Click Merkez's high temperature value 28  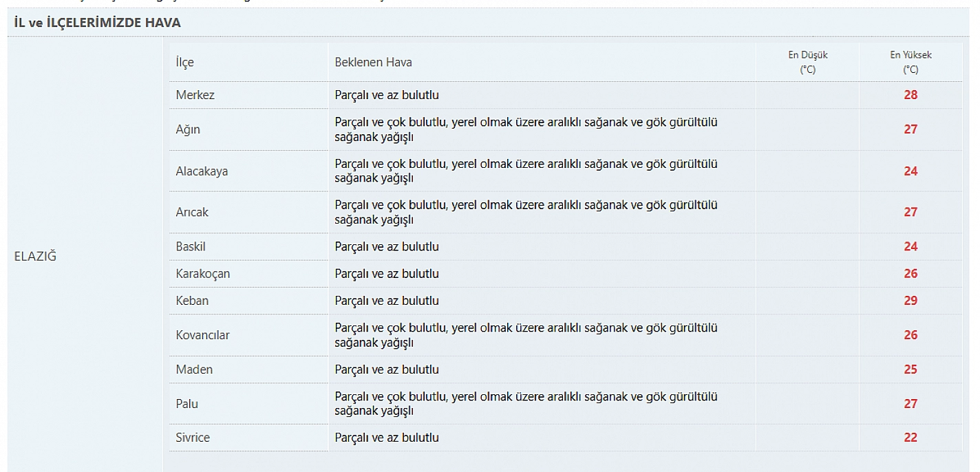coord(910,95)
